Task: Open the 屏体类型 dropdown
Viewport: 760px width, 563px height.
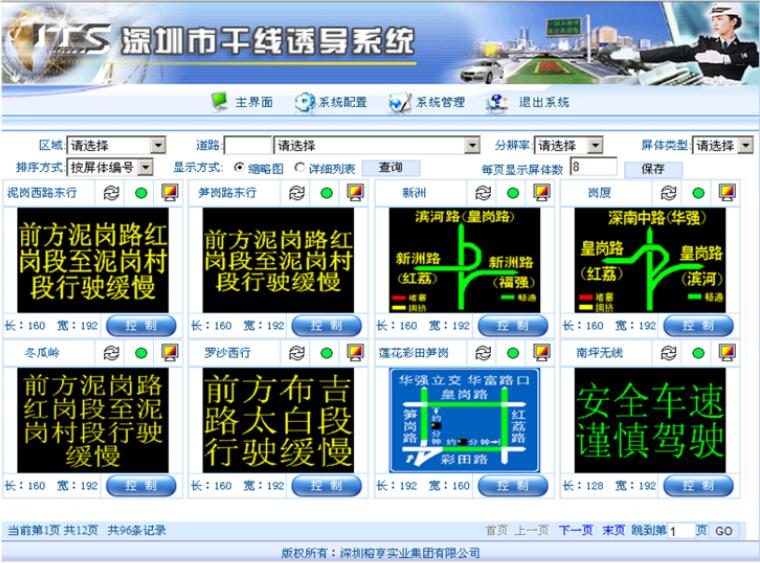Action: [745, 146]
